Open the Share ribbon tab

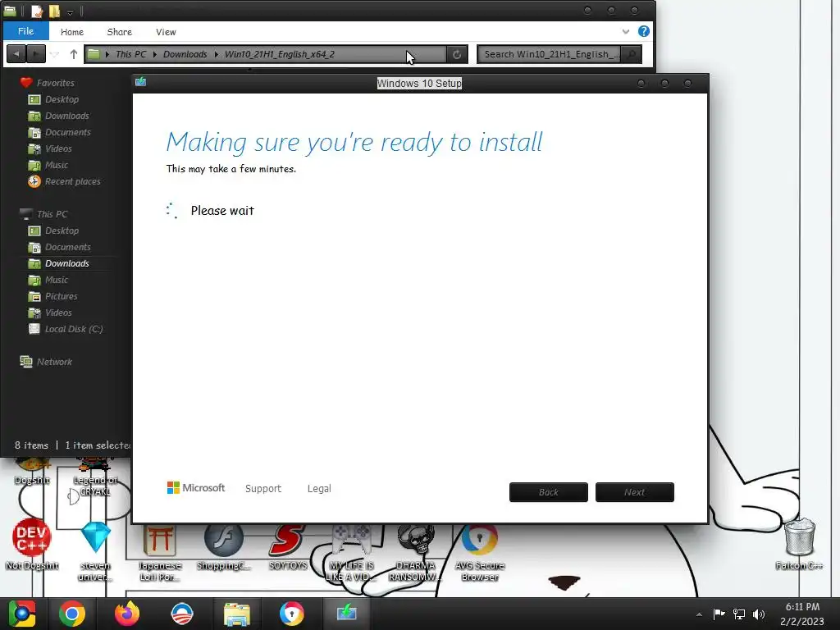(120, 32)
